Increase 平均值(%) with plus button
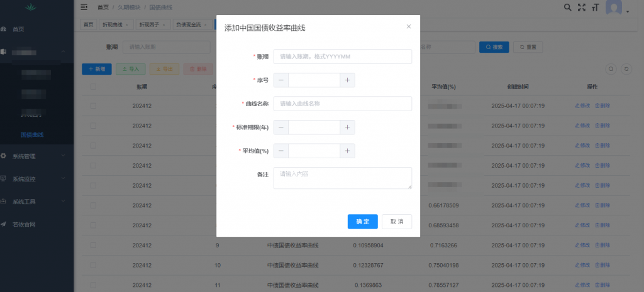 point(347,151)
